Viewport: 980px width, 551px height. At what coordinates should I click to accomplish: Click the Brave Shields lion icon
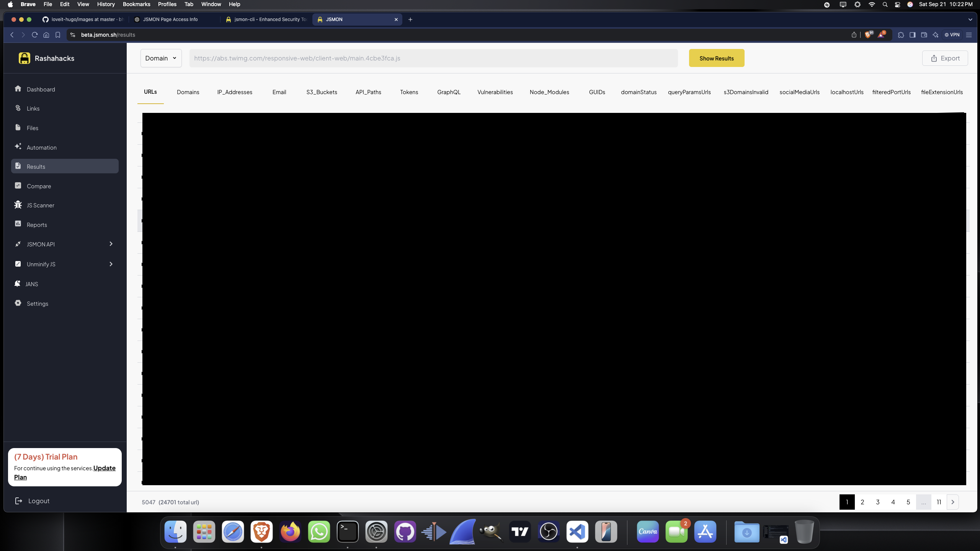pyautogui.click(x=868, y=35)
